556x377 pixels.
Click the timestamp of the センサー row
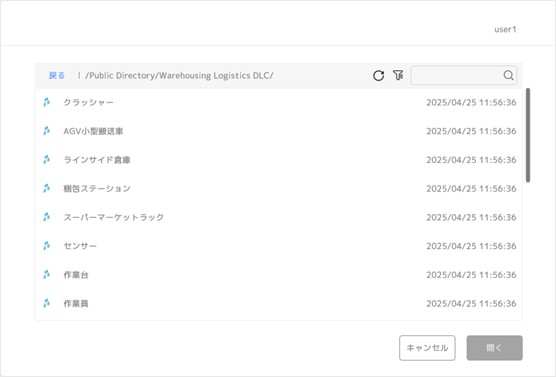point(471,246)
